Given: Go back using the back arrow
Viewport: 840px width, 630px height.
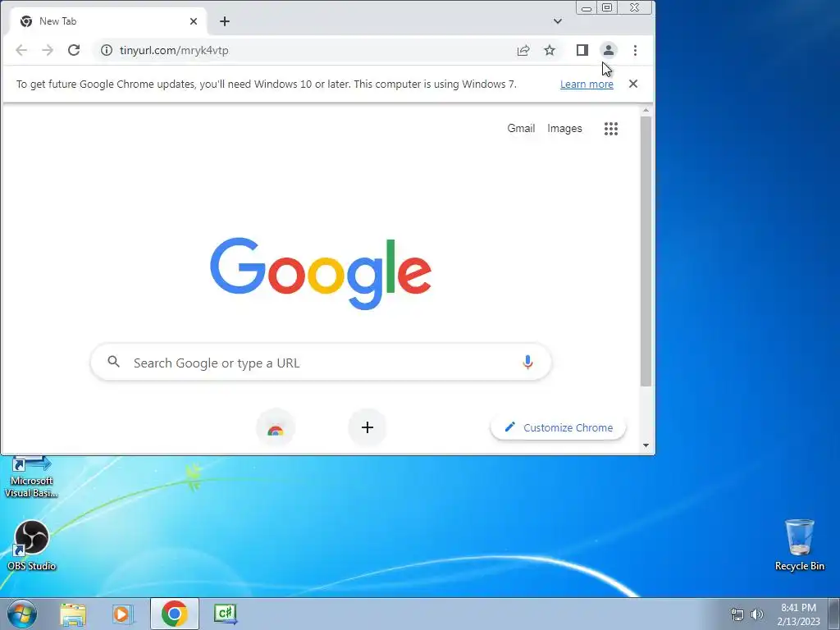Looking at the screenshot, I should (21, 50).
